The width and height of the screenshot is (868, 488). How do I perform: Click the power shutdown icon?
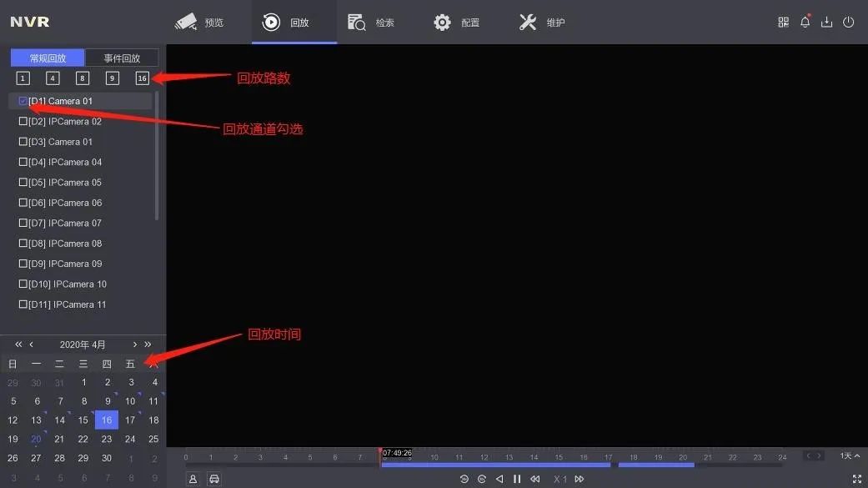(x=848, y=23)
